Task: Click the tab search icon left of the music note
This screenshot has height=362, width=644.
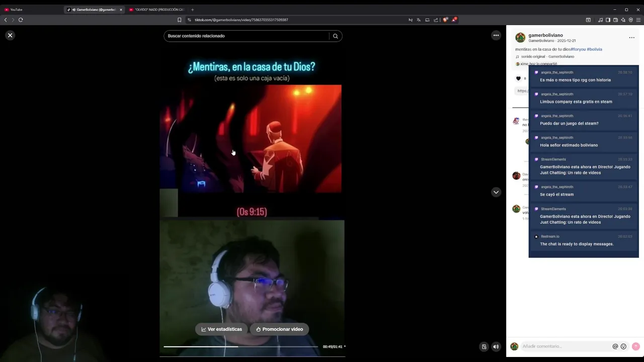Action: (x=588, y=20)
